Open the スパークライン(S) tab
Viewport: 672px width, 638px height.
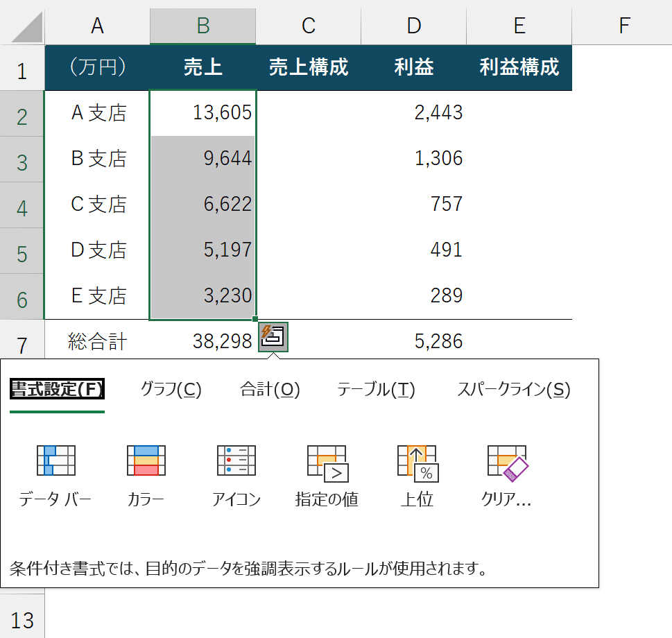point(513,389)
